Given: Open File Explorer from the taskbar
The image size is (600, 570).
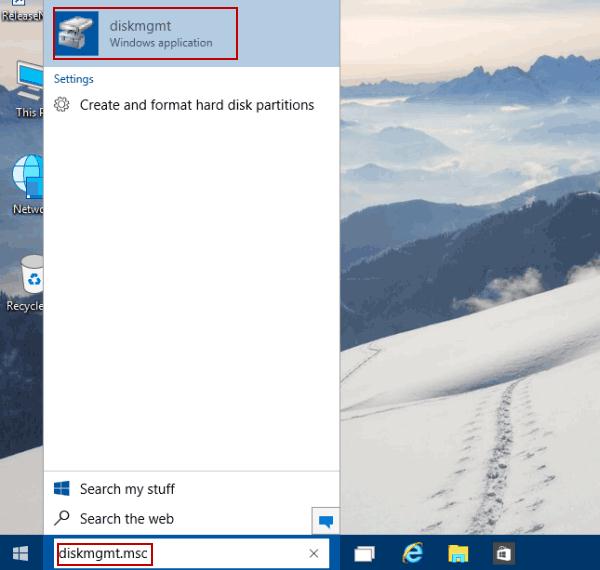Looking at the screenshot, I should (458, 553).
